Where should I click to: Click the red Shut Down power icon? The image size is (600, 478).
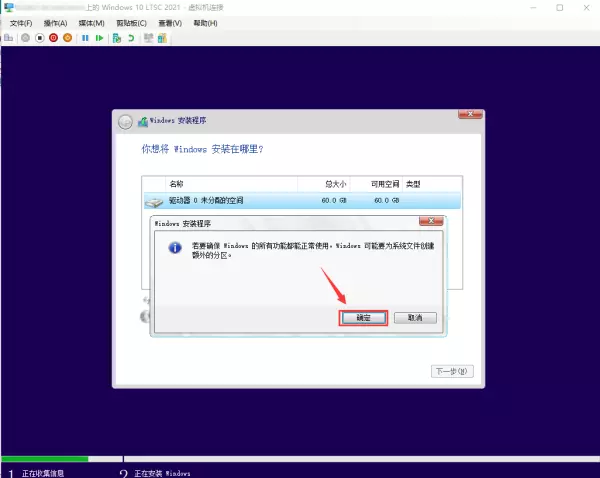54,38
